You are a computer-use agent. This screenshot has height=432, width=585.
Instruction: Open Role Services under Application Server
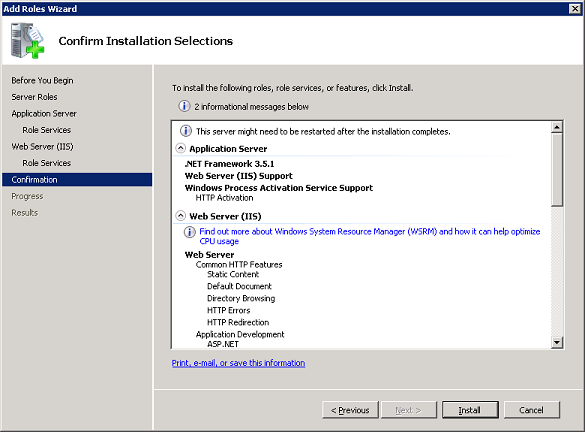pos(47,130)
